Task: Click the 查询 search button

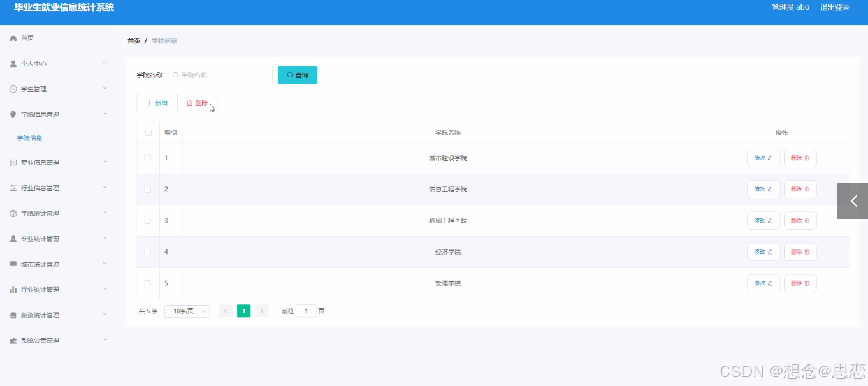Action: 298,75
